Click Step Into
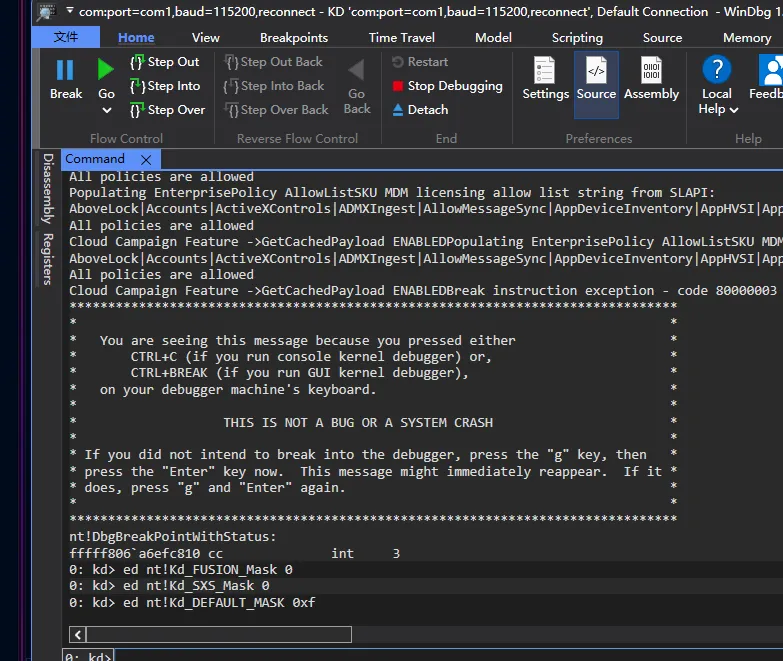The width and height of the screenshot is (783, 661). 165,86
